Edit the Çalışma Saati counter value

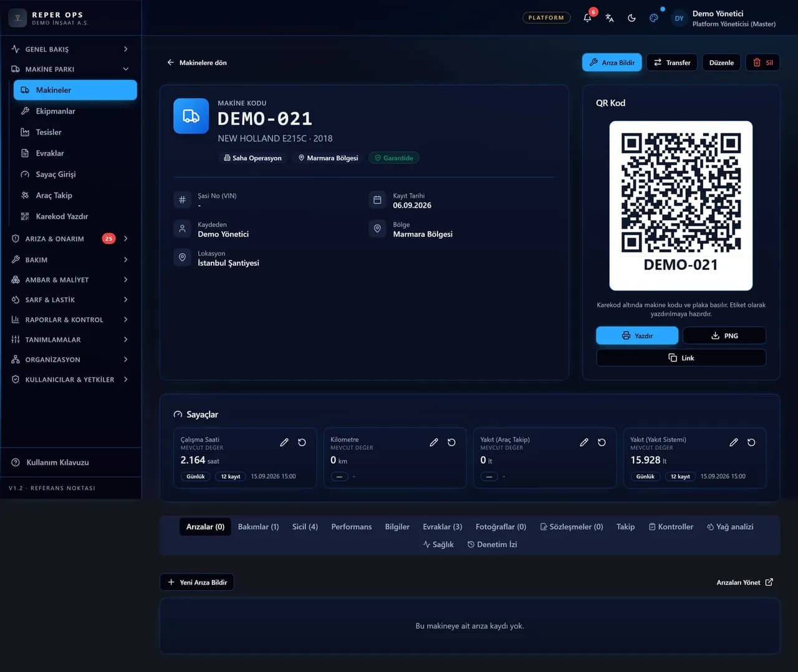coord(284,442)
